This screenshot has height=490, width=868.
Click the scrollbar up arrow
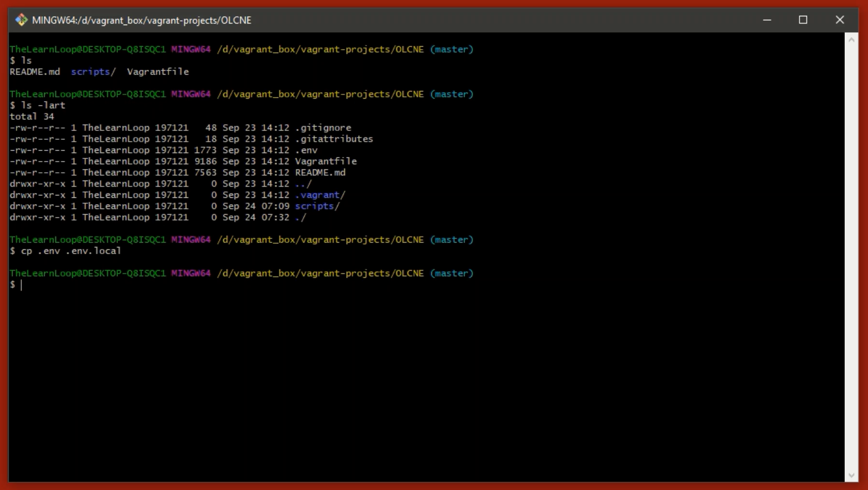851,40
